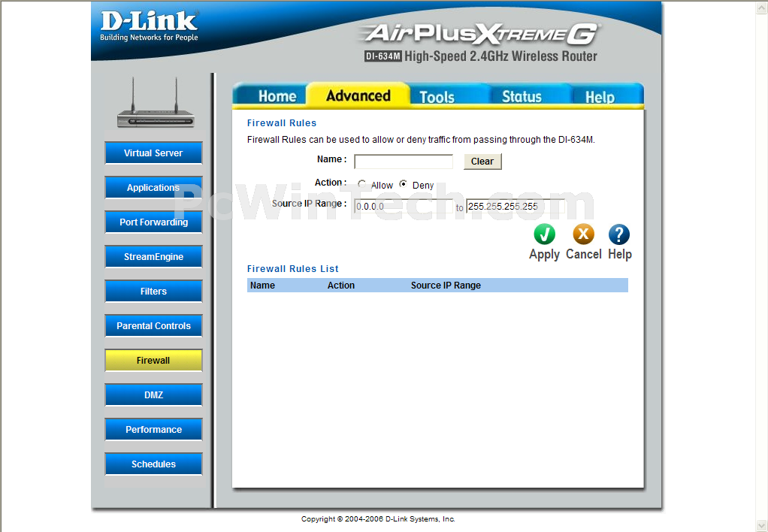The width and height of the screenshot is (768, 532).
Task: Click the Apply text label
Action: point(544,254)
